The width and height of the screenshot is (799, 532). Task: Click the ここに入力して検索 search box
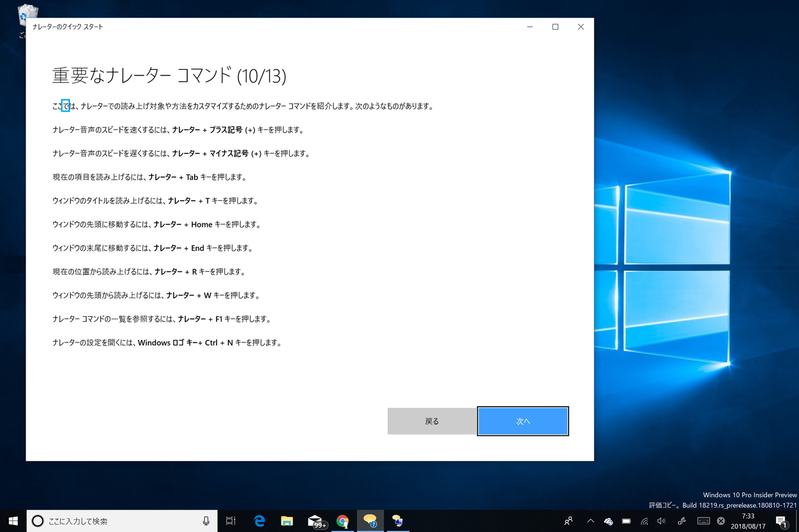(122, 521)
